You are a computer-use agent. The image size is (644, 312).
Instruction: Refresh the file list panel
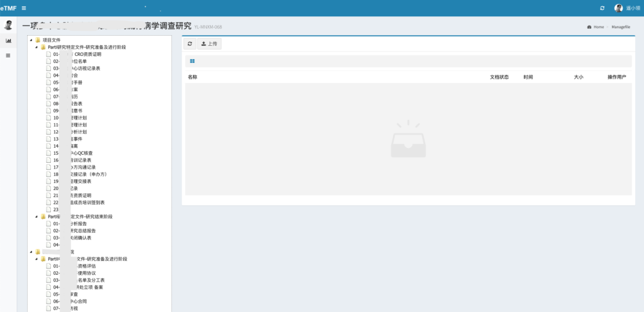[x=190, y=44]
